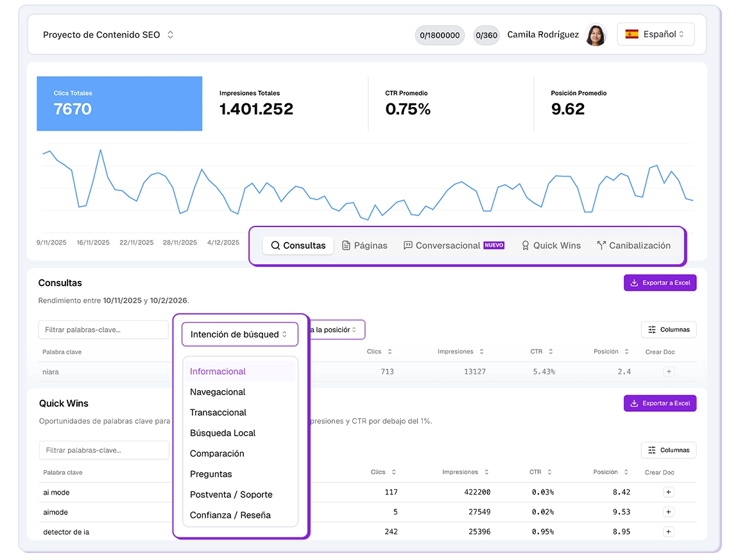Image resolution: width=738 pixels, height=560 pixels.
Task: Open the Columnas button above the Consultas table
Action: tap(668, 329)
